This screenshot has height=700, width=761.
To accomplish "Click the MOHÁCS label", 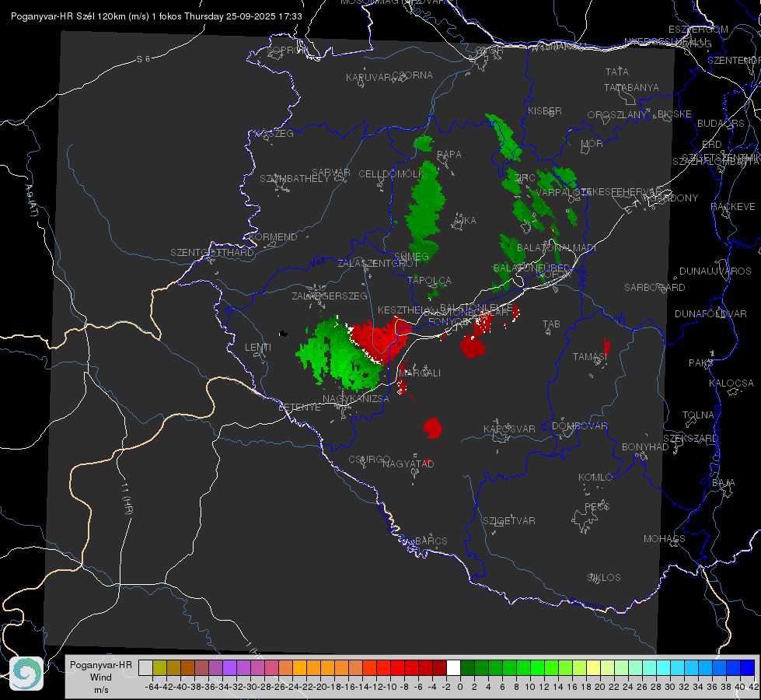I will click(x=664, y=539).
